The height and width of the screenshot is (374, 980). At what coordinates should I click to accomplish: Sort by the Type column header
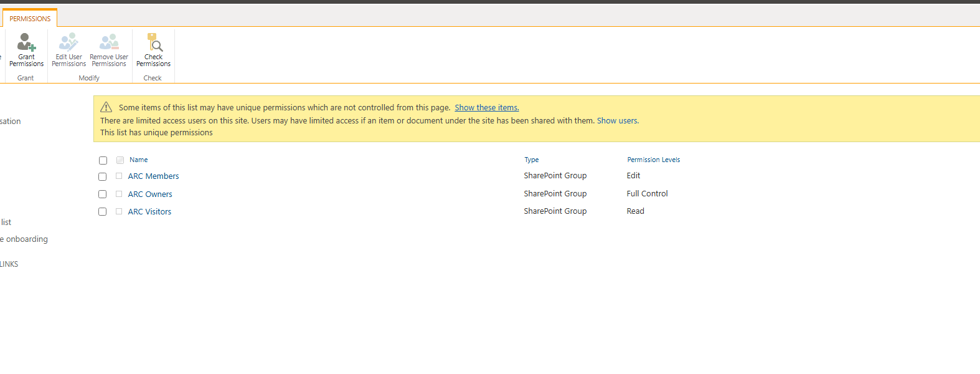(x=531, y=160)
